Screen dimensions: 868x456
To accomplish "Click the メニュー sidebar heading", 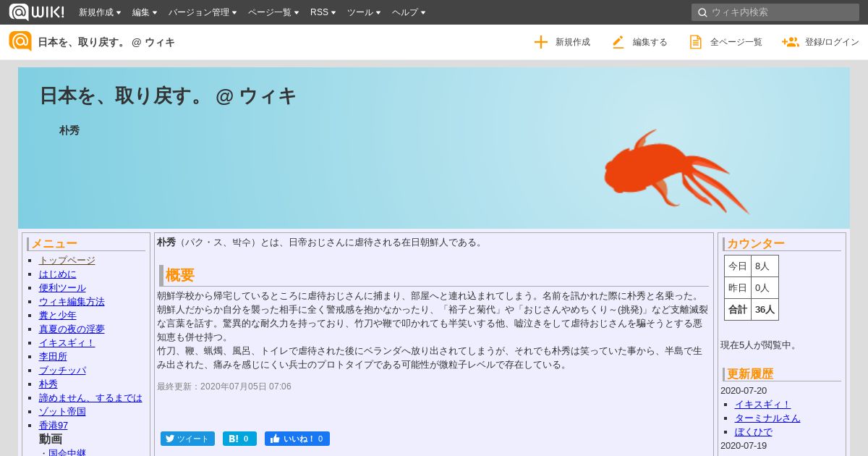I will (54, 243).
